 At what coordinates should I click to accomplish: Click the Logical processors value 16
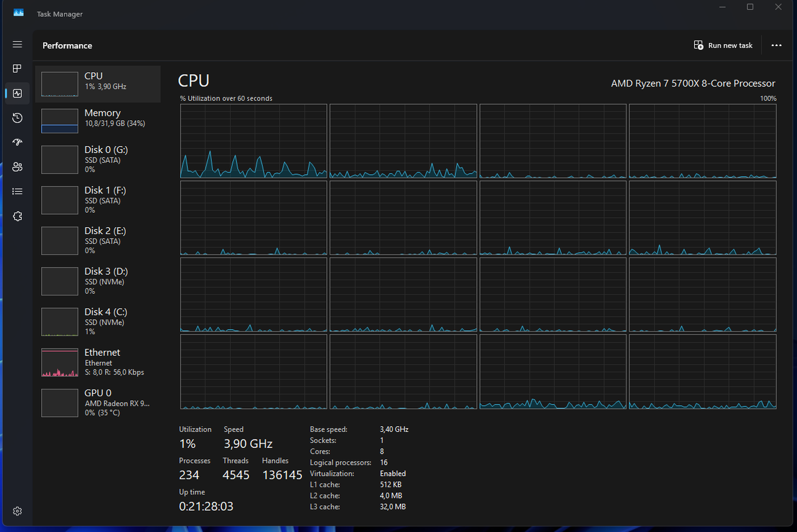pos(384,462)
